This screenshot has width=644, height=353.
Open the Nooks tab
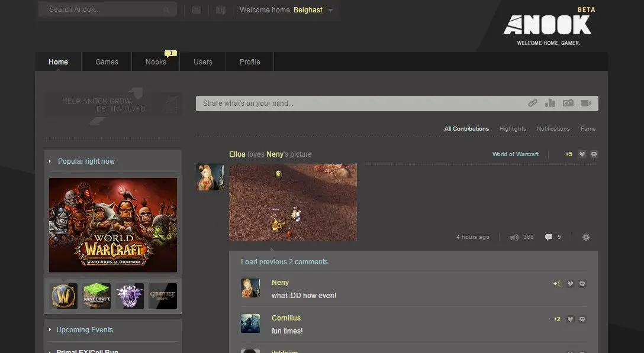[x=156, y=61]
